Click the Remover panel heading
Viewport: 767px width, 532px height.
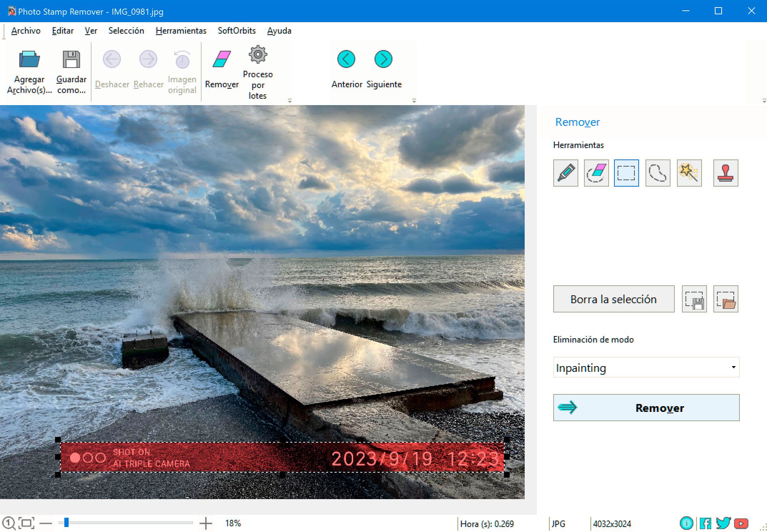(x=578, y=122)
